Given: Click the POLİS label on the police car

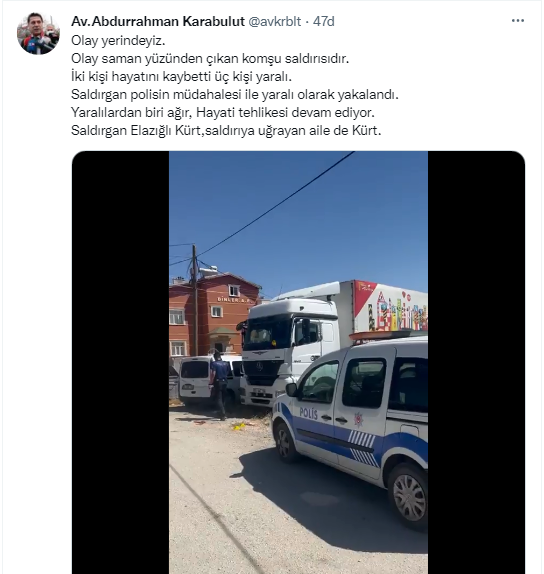Looking at the screenshot, I should [x=308, y=413].
